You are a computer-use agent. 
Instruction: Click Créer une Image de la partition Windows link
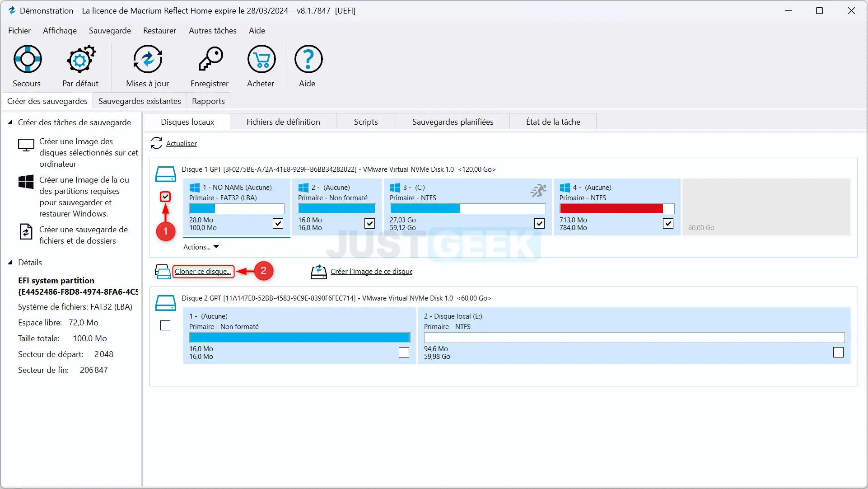(84, 197)
